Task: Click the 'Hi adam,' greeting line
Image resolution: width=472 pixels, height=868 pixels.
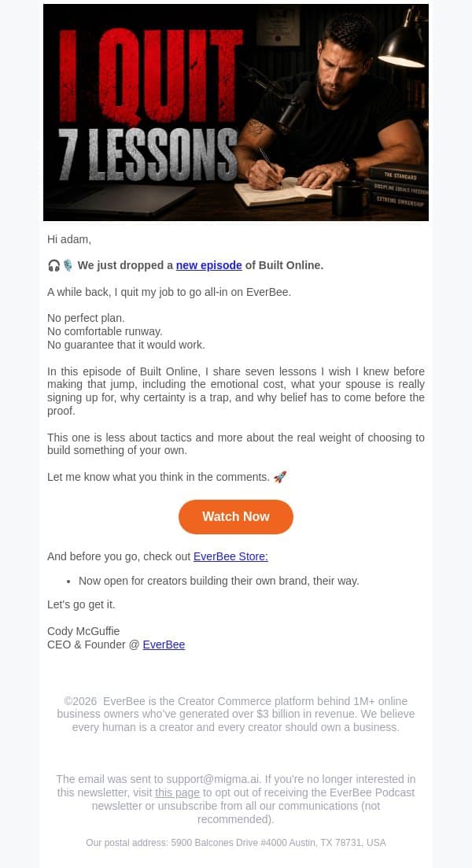Action: [69, 239]
